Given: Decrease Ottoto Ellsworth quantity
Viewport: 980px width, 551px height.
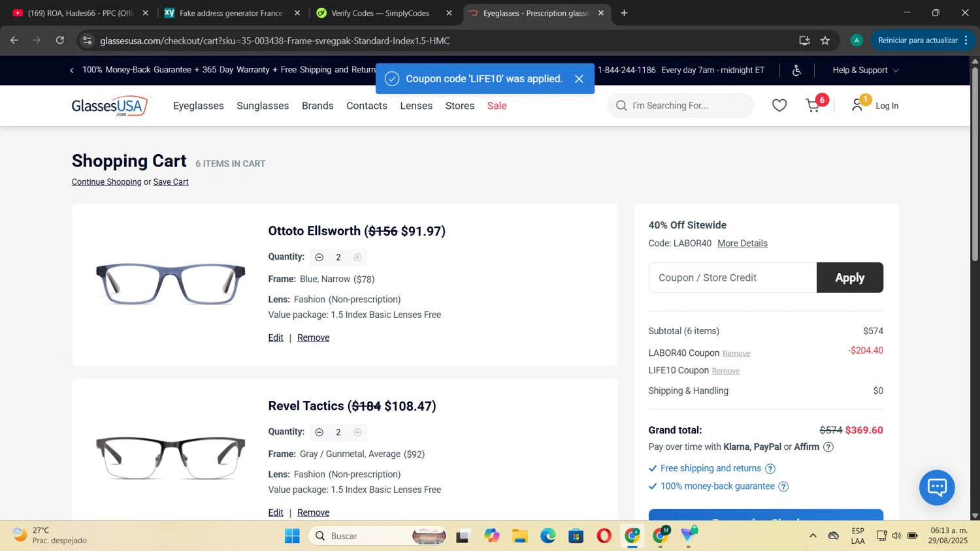Looking at the screenshot, I should click(x=319, y=257).
